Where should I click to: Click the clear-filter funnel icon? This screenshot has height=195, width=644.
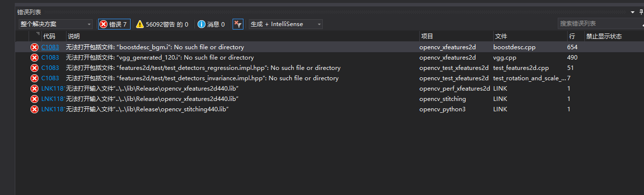point(238,24)
